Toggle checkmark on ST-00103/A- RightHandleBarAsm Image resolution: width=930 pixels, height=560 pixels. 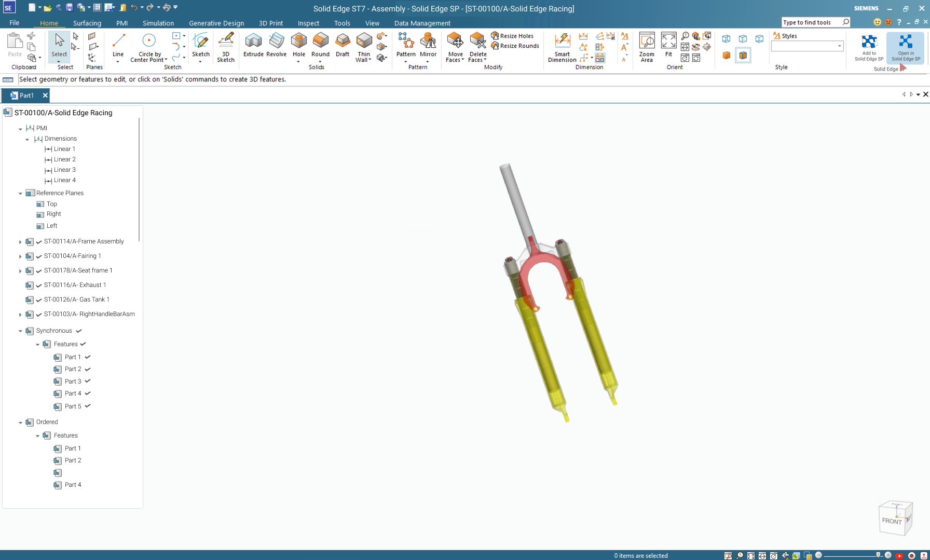point(39,315)
